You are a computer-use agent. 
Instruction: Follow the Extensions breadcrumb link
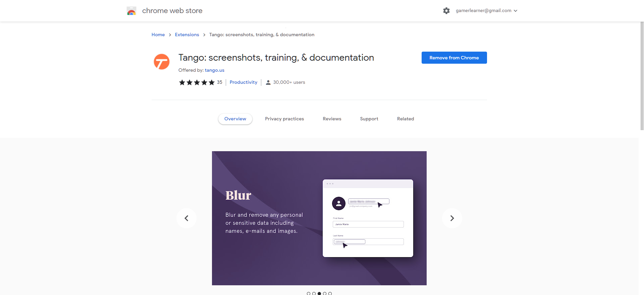(187, 35)
